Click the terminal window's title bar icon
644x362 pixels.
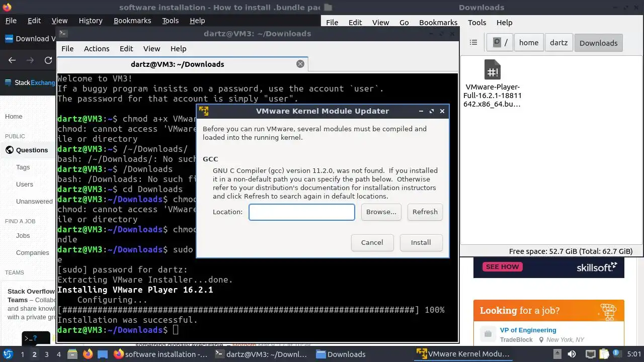tap(63, 34)
